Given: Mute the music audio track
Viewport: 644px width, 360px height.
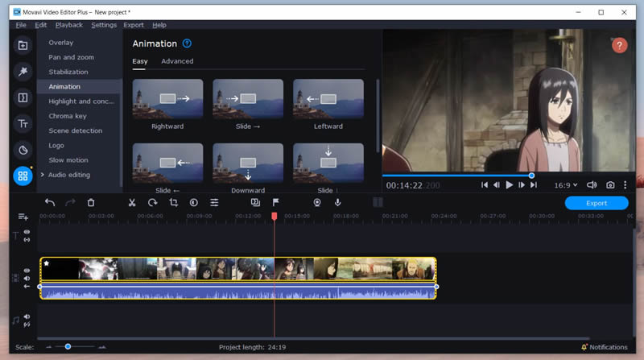Looking at the screenshot, I should point(27,317).
